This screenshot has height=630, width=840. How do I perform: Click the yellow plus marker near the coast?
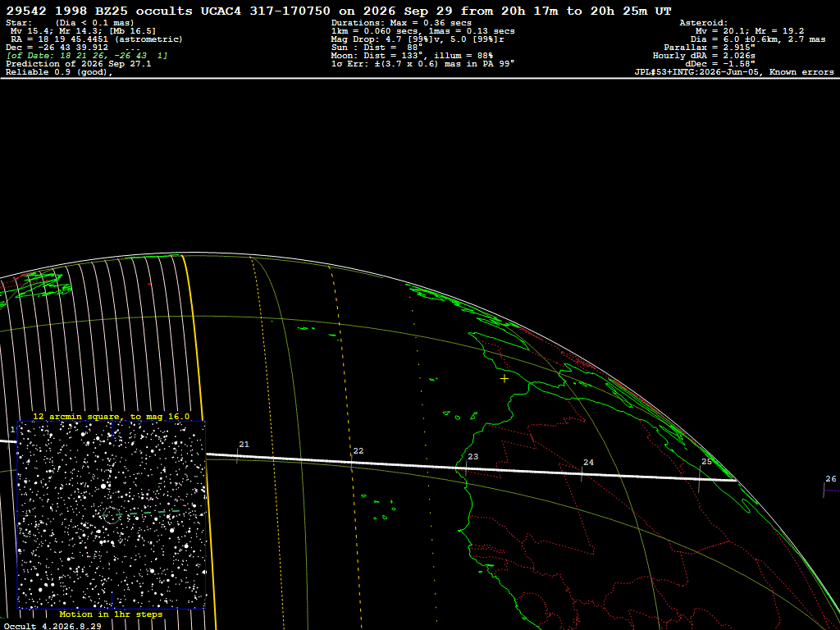504,379
